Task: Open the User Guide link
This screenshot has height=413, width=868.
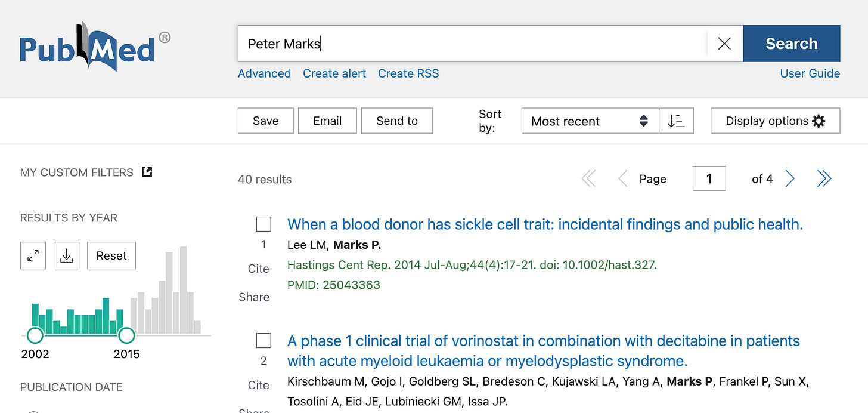Action: click(x=810, y=73)
